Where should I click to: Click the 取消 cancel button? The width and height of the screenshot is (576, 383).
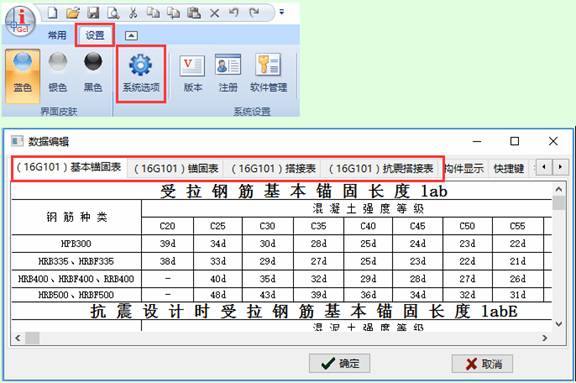tap(482, 364)
